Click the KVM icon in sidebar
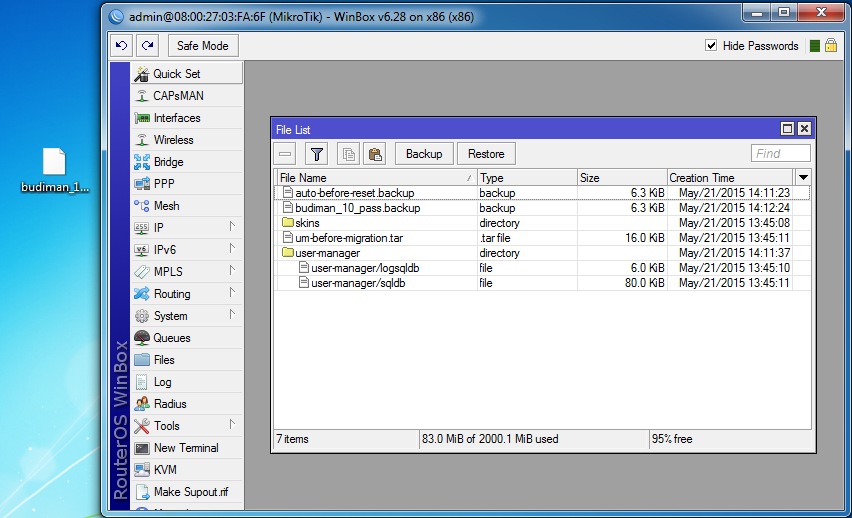Image resolution: width=852 pixels, height=518 pixels. [142, 470]
